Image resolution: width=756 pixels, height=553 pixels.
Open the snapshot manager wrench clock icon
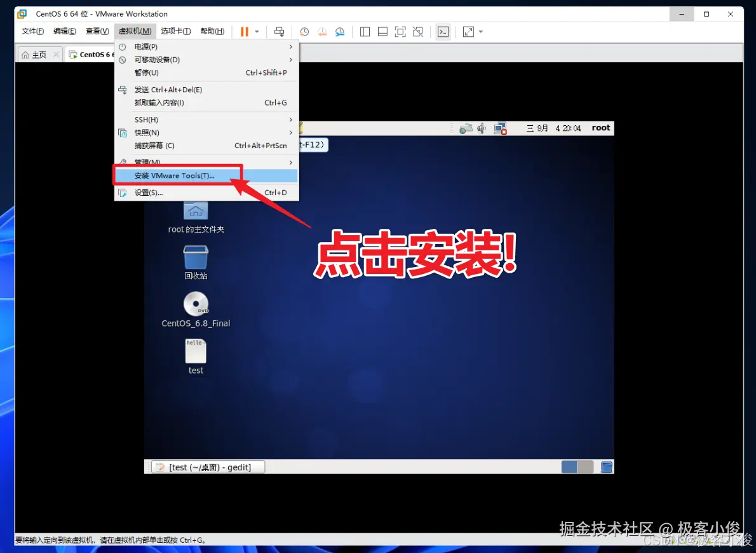point(340,32)
